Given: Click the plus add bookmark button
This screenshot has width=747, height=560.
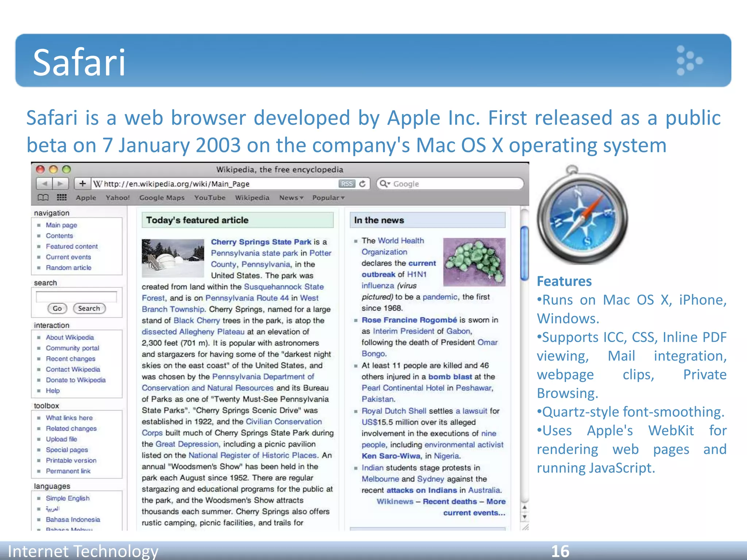Looking at the screenshot, I should [82, 183].
